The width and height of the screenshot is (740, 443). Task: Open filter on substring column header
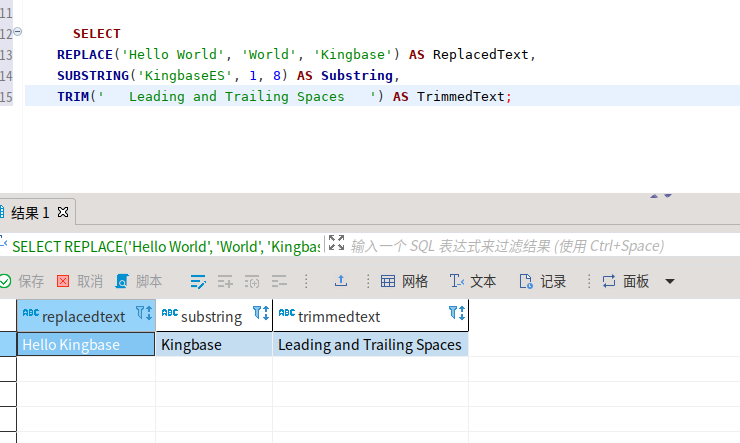tap(260, 313)
